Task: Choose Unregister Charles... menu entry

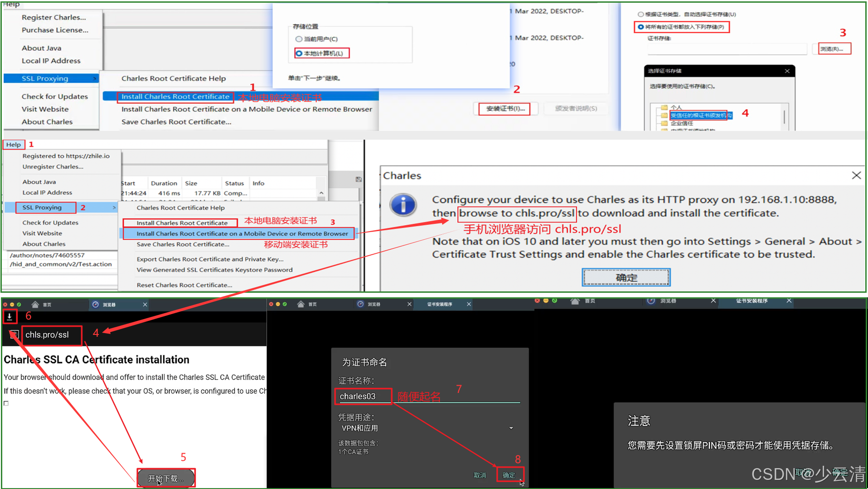Action: pos(53,167)
